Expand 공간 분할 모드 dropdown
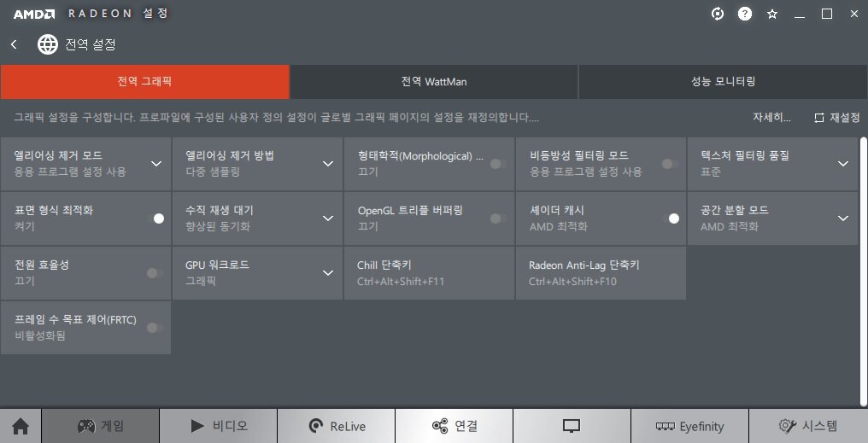This screenshot has width=868, height=443. (843, 219)
